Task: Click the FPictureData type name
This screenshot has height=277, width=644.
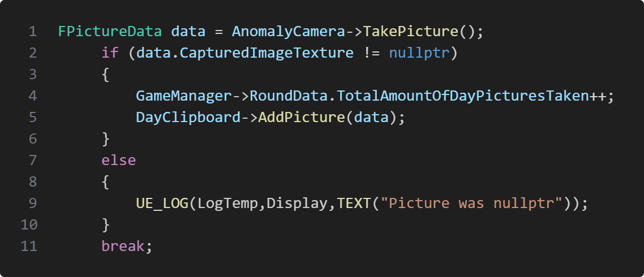Action: pos(110,32)
